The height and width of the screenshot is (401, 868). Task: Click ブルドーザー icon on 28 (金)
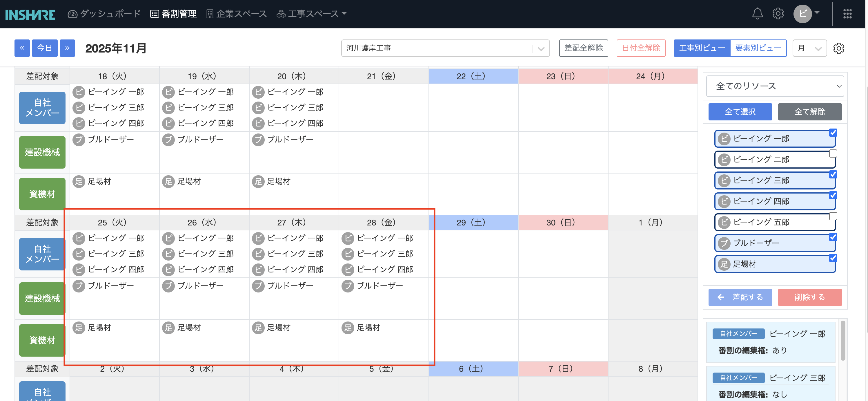pos(348,286)
